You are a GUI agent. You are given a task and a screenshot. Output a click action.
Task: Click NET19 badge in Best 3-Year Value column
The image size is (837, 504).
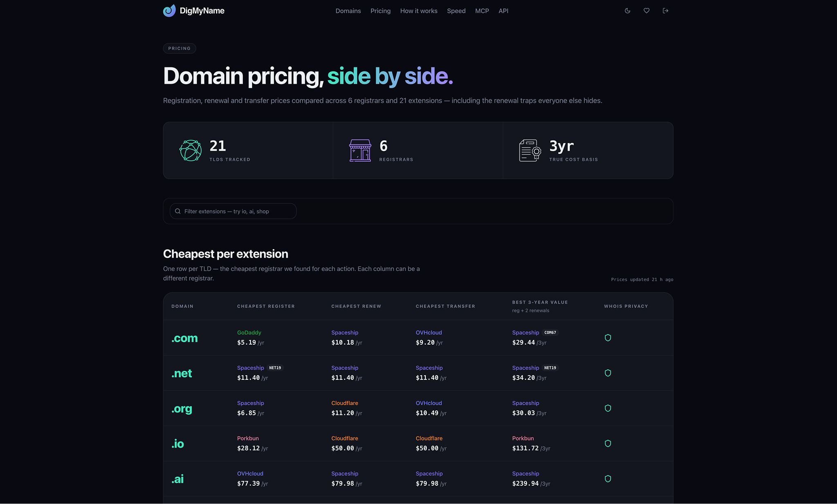pos(550,368)
